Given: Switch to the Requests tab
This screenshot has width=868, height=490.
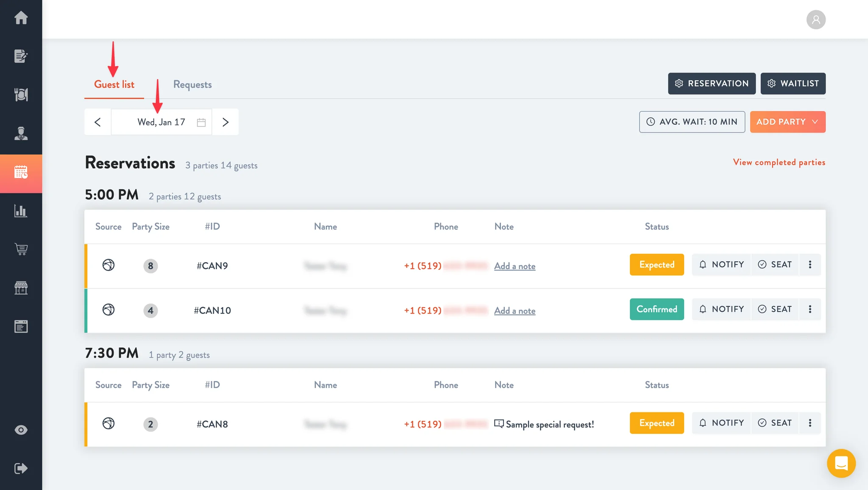Looking at the screenshot, I should point(192,84).
